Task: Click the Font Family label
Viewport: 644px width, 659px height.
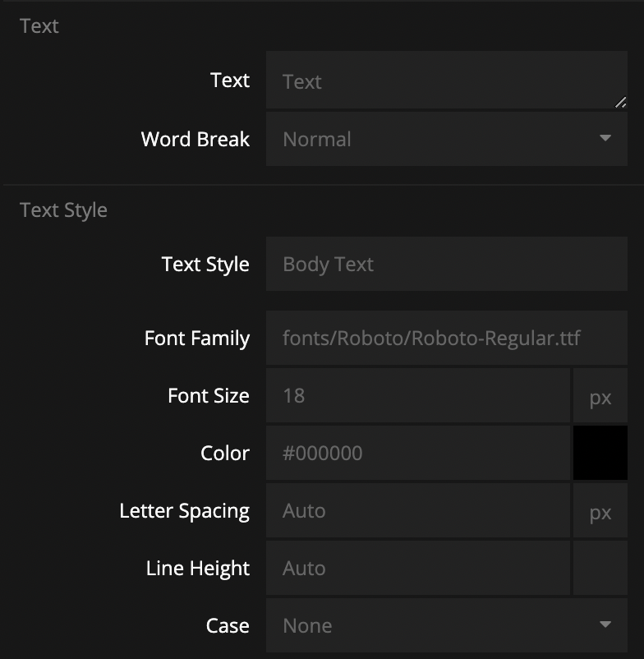Action: [x=196, y=338]
